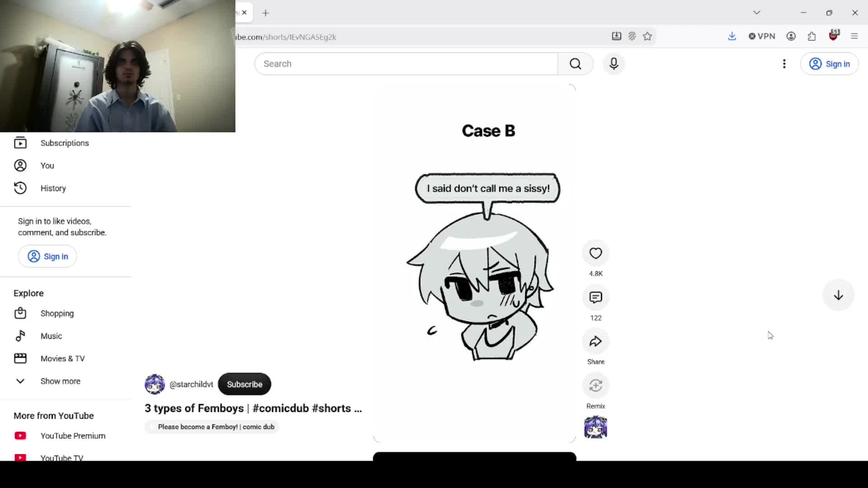Like the short with heart icon
868x488 pixels.
(595, 253)
